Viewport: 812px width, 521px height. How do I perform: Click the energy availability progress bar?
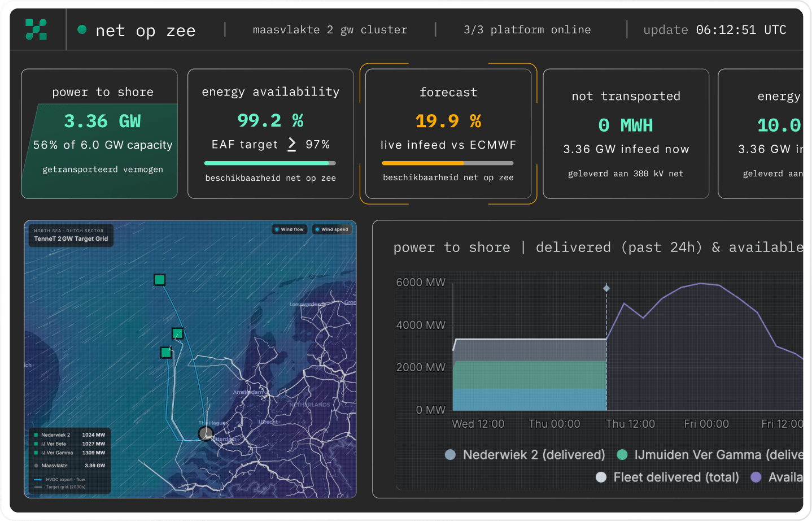(x=270, y=163)
